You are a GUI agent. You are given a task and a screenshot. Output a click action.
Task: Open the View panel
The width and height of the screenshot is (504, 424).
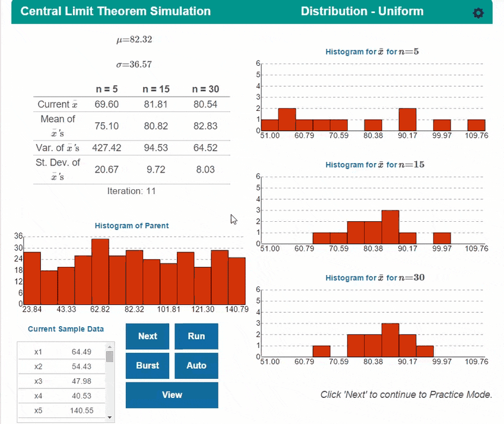[172, 395]
